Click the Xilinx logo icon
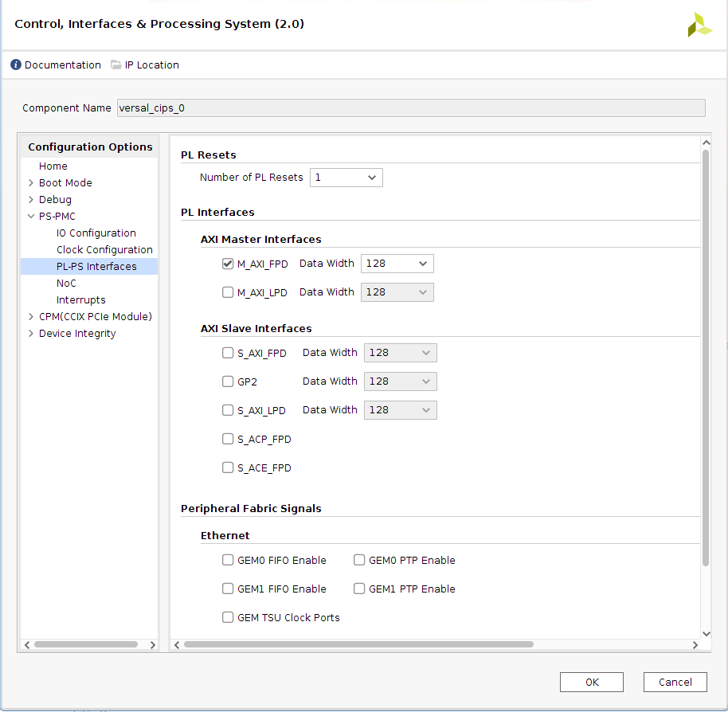The width and height of the screenshot is (728, 712). 699,25
